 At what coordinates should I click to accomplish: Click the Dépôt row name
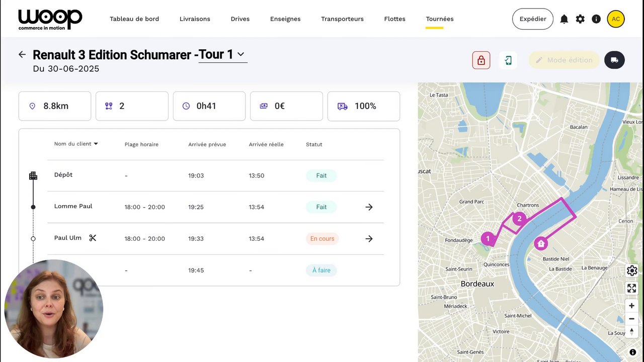point(63,175)
